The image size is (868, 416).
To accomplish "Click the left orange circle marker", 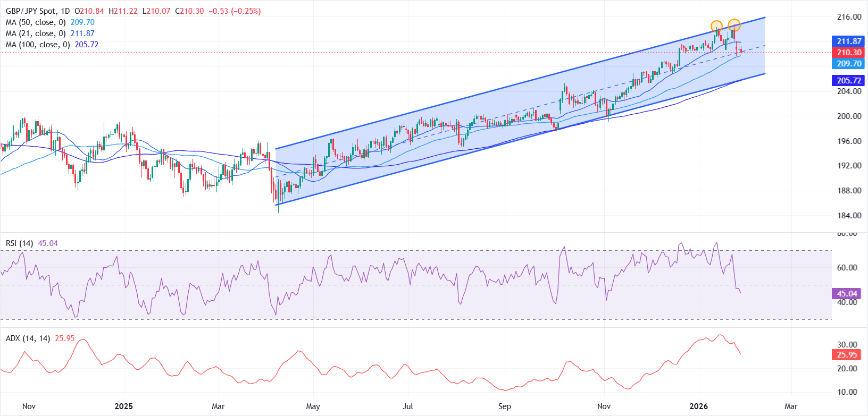I will (716, 26).
